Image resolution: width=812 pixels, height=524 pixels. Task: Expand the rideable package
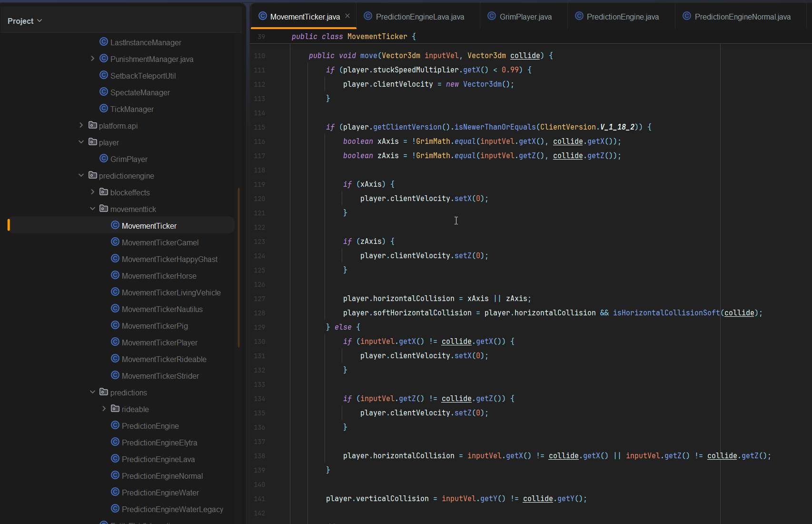coord(104,409)
